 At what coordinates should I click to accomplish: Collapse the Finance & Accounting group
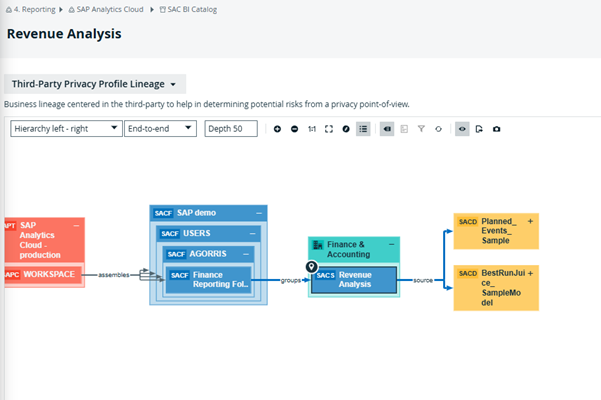click(x=391, y=244)
